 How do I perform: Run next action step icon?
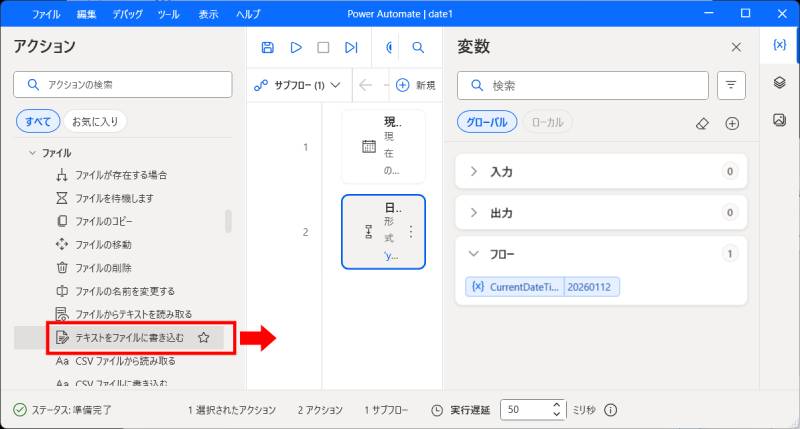(351, 47)
